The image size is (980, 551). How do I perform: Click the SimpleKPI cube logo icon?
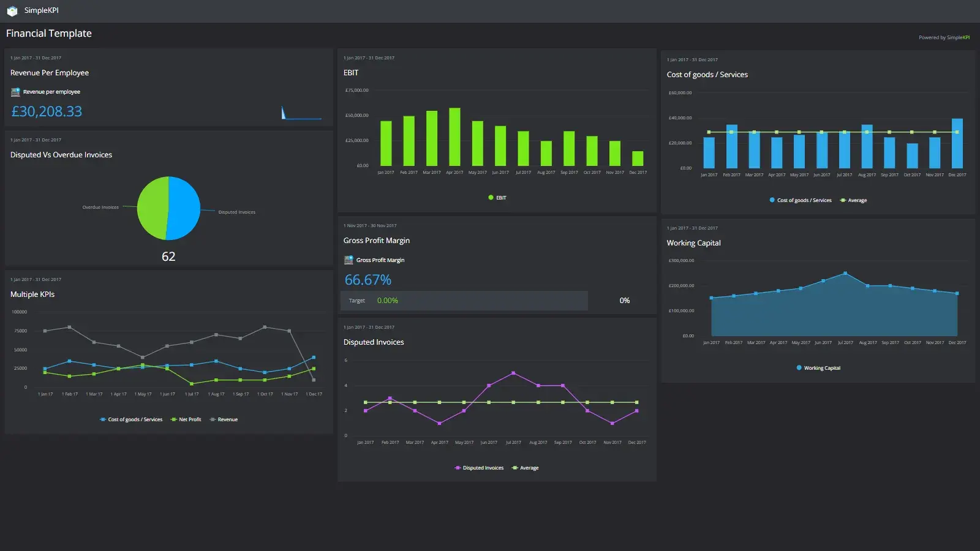coord(12,10)
